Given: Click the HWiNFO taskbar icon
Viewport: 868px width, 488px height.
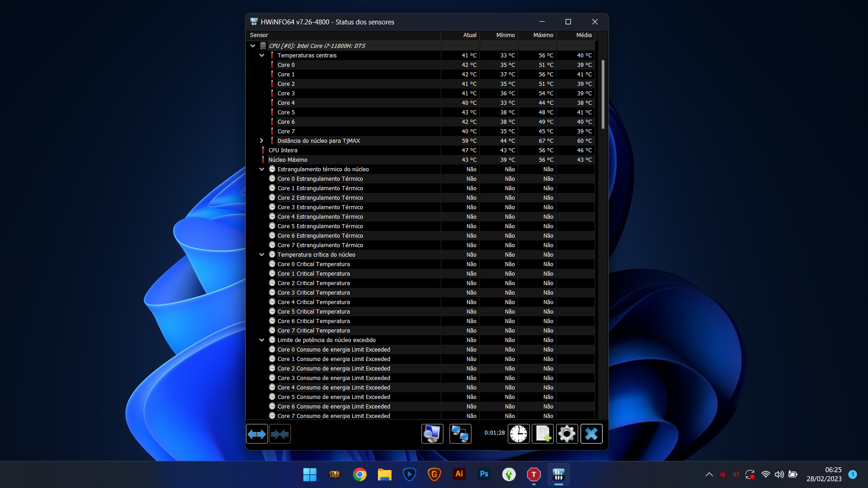Looking at the screenshot, I should point(559,474).
